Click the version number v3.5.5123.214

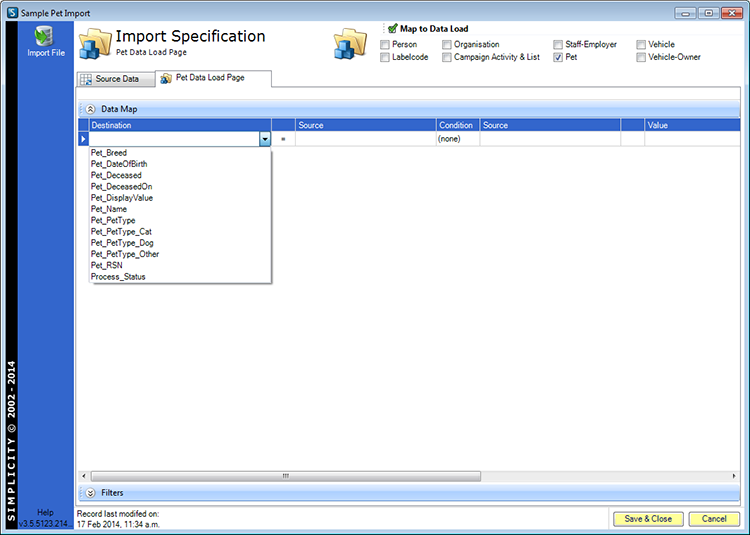tap(46, 524)
